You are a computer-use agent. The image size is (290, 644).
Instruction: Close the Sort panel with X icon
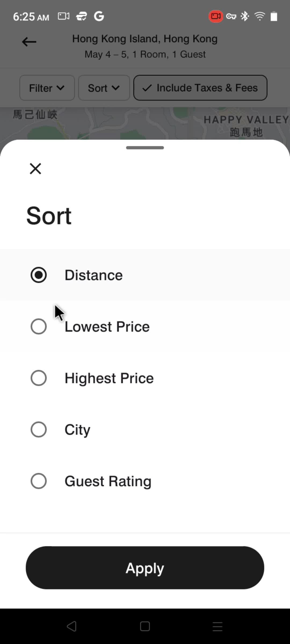click(x=35, y=169)
